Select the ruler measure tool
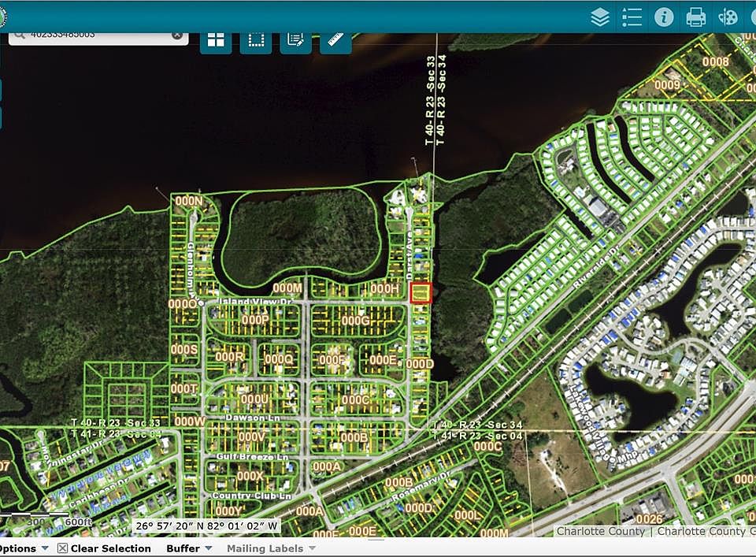Image resolution: width=756 pixels, height=557 pixels. [335, 40]
